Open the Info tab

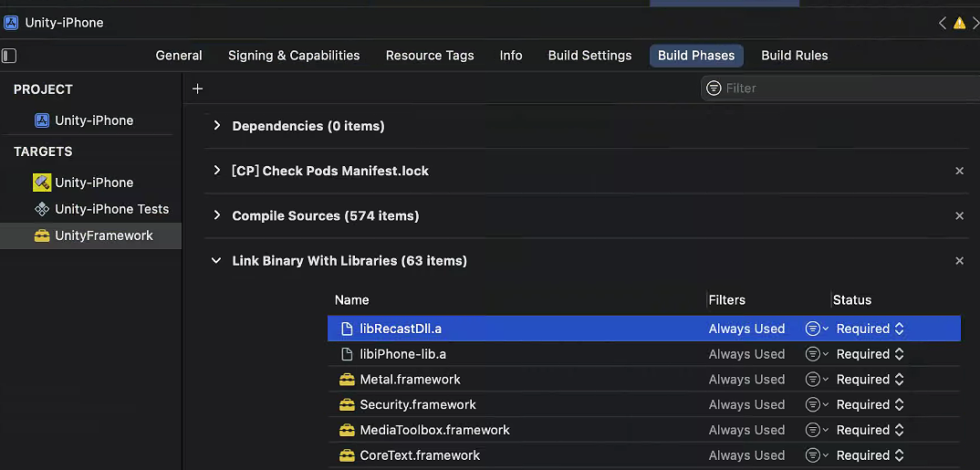(x=511, y=56)
